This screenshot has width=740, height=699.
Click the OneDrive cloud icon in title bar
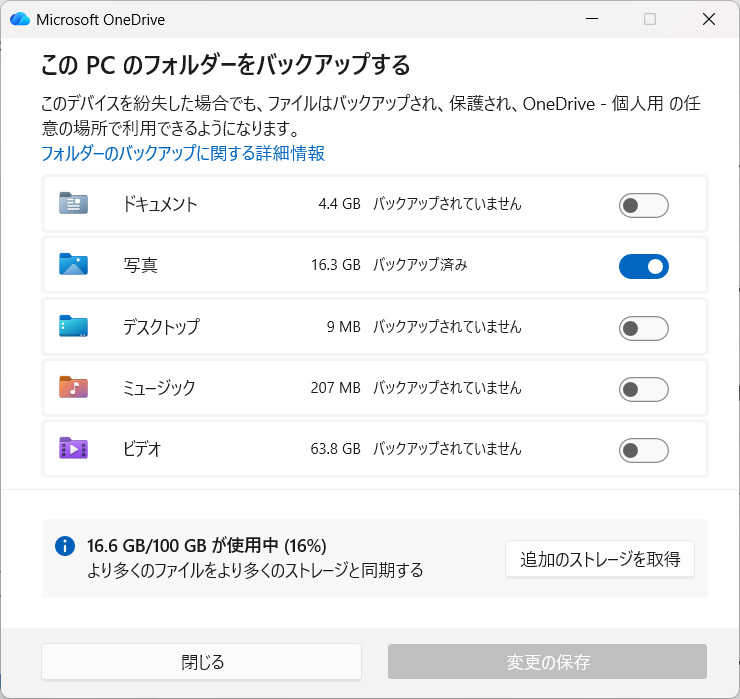(x=20, y=19)
